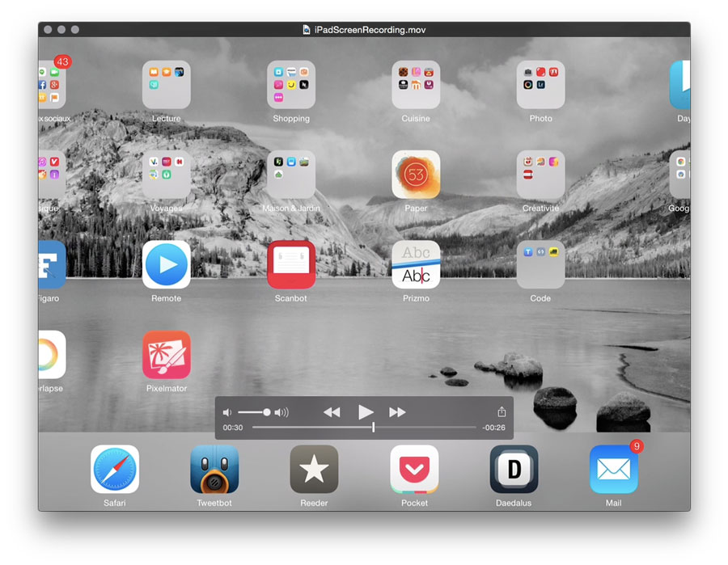Open the Créativité folder
Screen dimensions: 728x565
pyautogui.click(x=541, y=175)
